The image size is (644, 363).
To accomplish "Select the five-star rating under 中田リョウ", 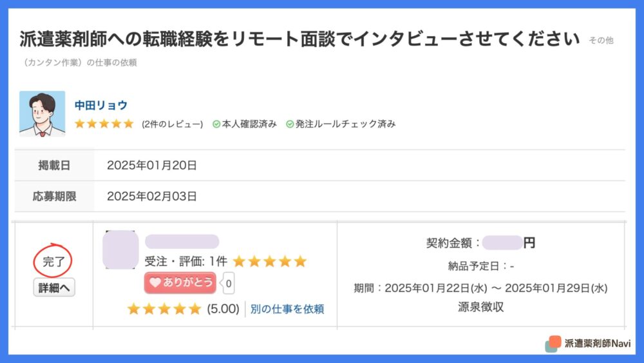I will pos(104,124).
